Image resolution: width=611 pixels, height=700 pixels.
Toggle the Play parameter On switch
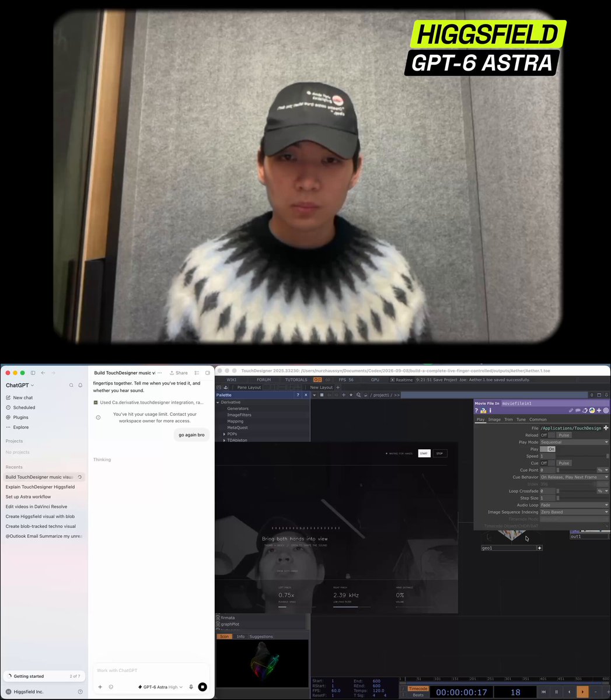[548, 449]
